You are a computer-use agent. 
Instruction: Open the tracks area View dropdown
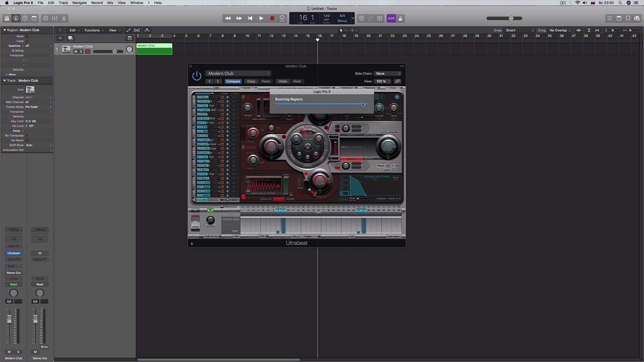pyautogui.click(x=114, y=30)
